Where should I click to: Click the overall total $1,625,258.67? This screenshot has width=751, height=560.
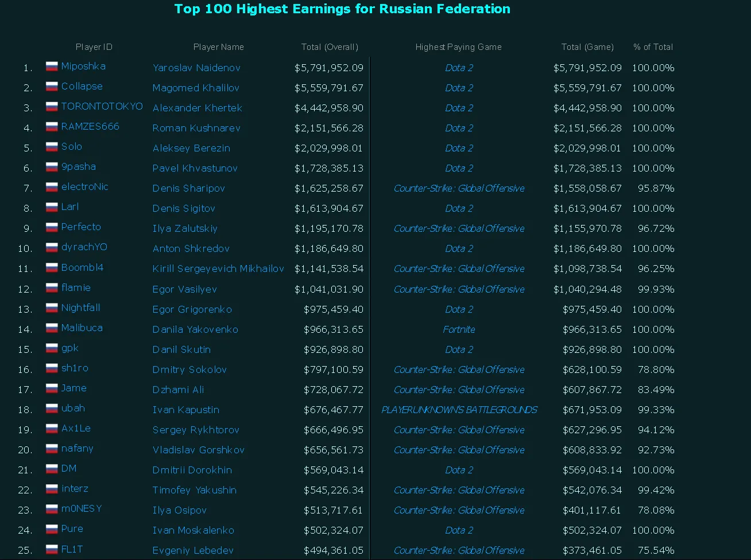coord(329,189)
